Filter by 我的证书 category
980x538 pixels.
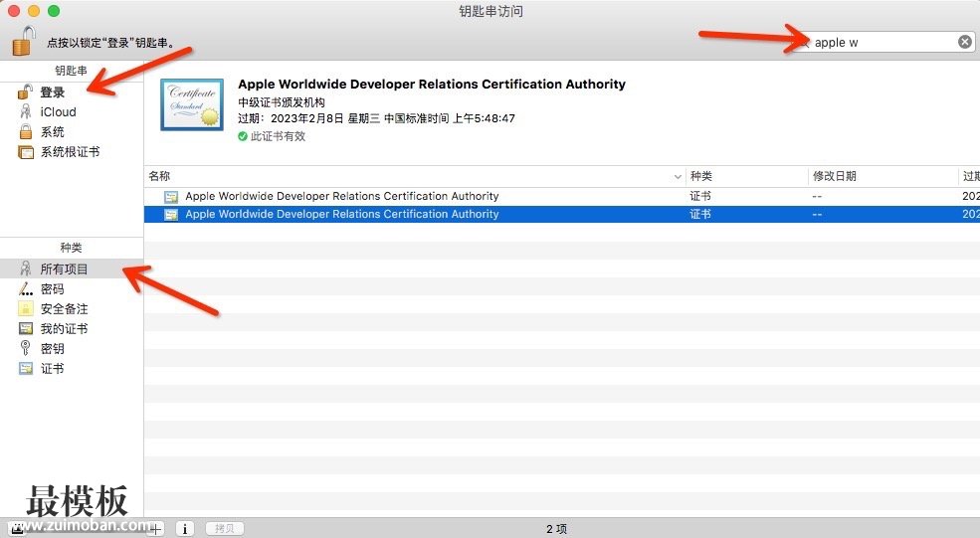click(65, 329)
